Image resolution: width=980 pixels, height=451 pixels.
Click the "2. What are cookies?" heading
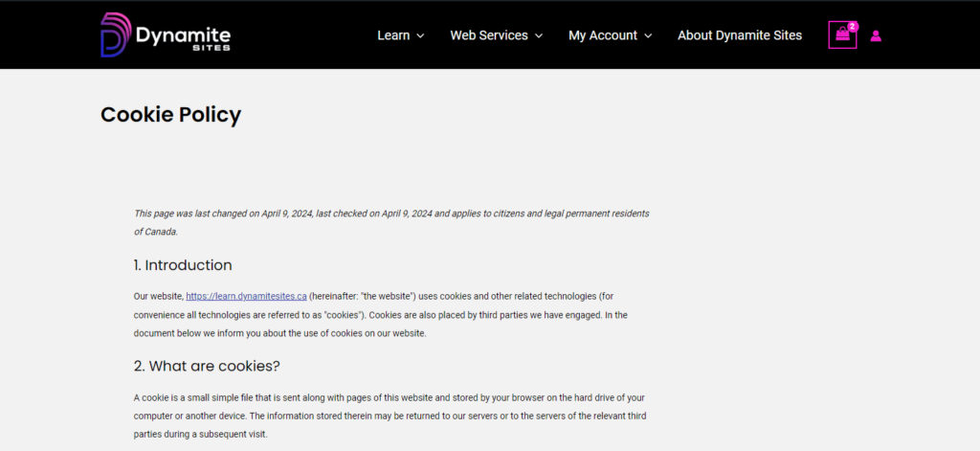coord(206,366)
